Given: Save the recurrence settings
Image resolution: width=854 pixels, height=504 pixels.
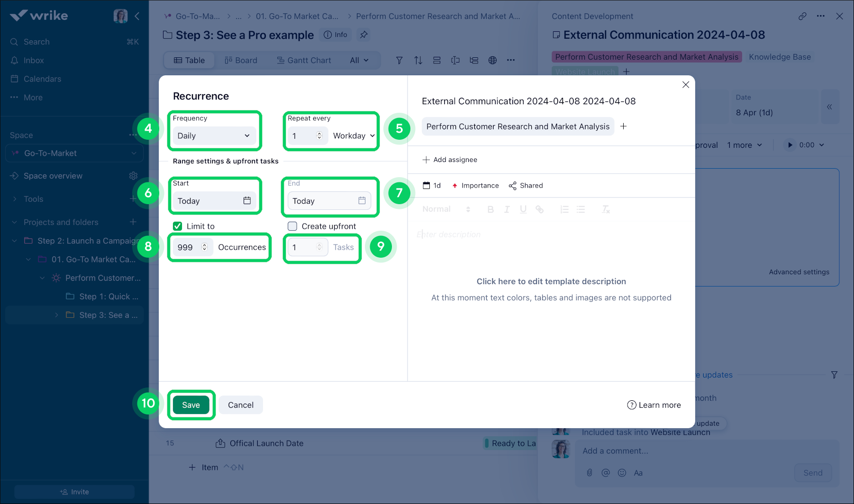Looking at the screenshot, I should pyautogui.click(x=191, y=405).
